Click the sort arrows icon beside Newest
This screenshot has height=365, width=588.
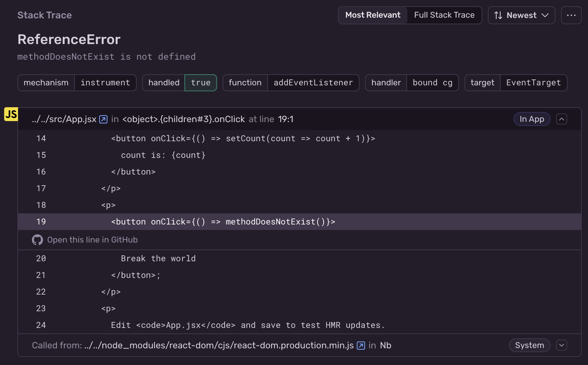point(498,15)
